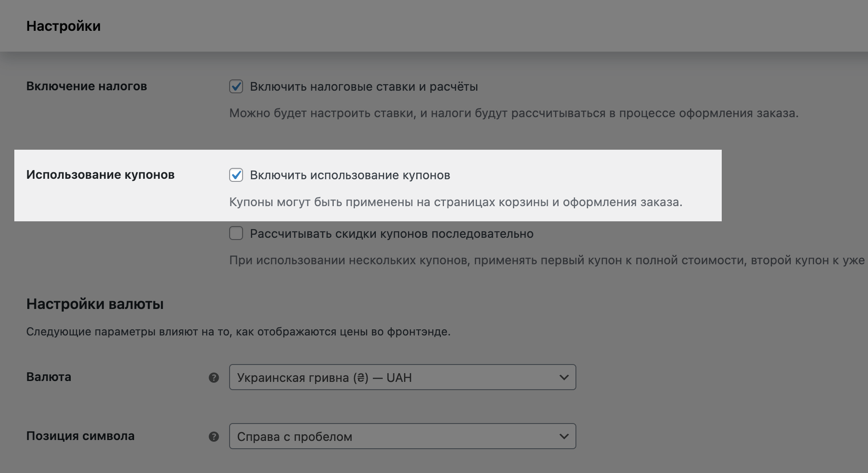This screenshot has width=868, height=473.
Task: Click text 'Включить налоговые ставки и расчёты'
Action: [x=364, y=87]
